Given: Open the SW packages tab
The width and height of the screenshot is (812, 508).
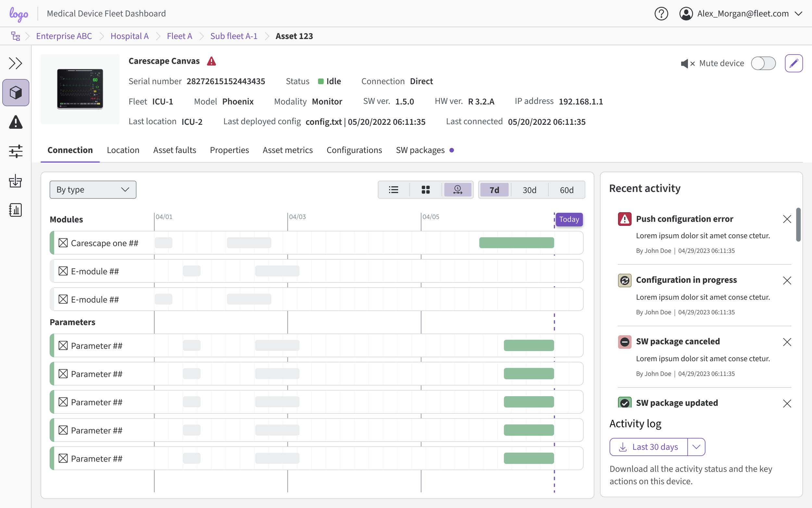Looking at the screenshot, I should (420, 150).
